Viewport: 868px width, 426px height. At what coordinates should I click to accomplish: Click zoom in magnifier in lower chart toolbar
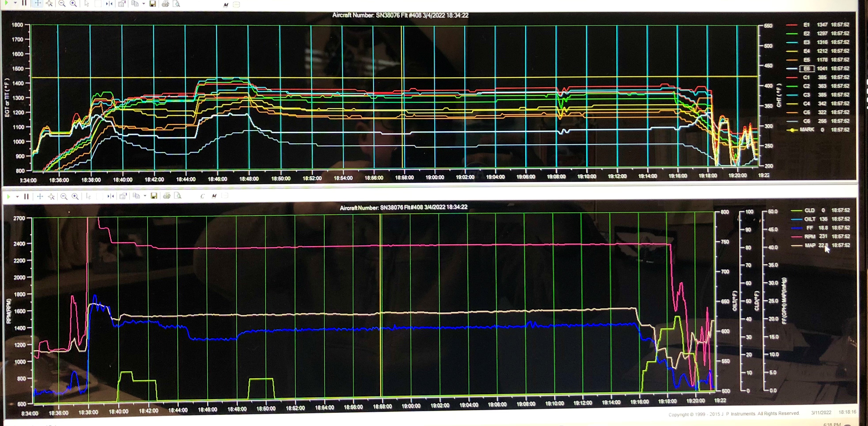click(75, 196)
